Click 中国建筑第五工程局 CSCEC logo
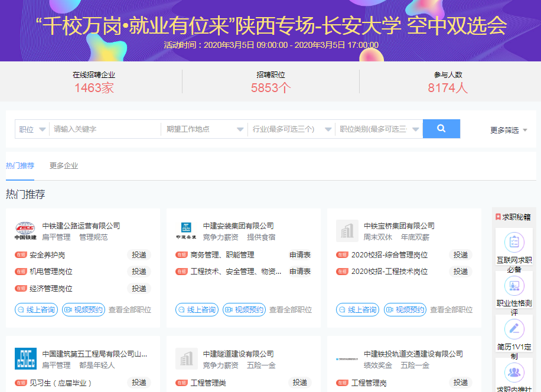Screen dimensions: 541x392 click(25, 358)
